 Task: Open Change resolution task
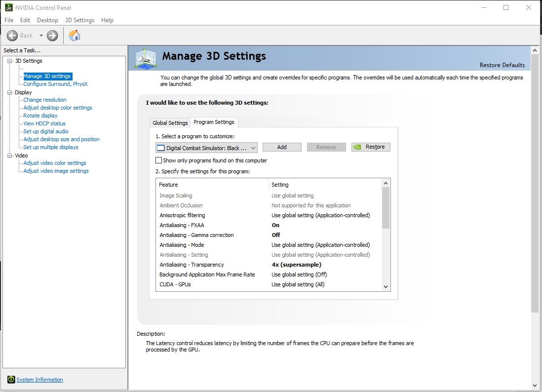[x=45, y=100]
